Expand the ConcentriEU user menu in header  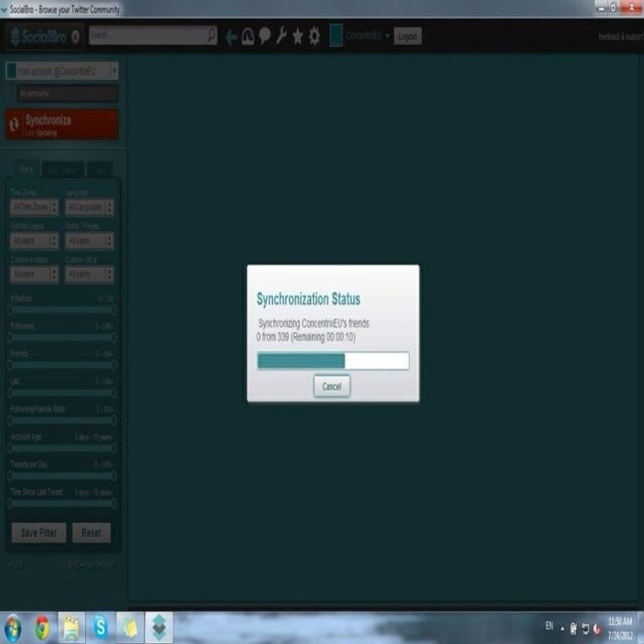[x=387, y=36]
